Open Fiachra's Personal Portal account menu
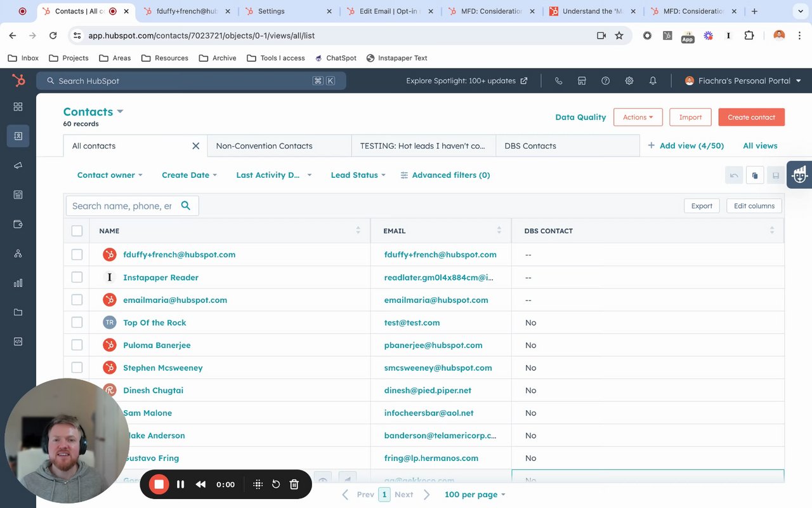The image size is (812, 508). click(x=743, y=81)
